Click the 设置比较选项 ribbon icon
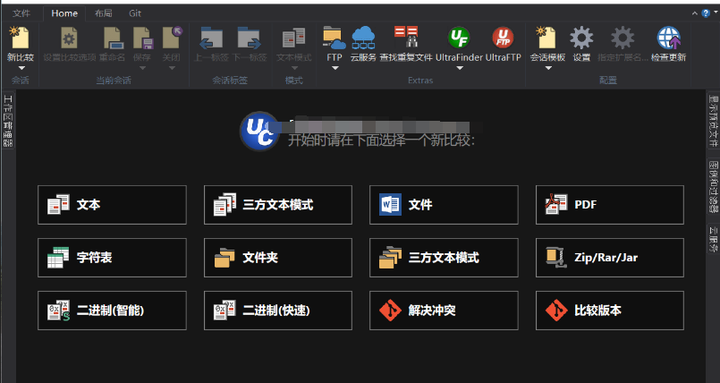Image resolution: width=720 pixels, height=383 pixels. point(69,38)
